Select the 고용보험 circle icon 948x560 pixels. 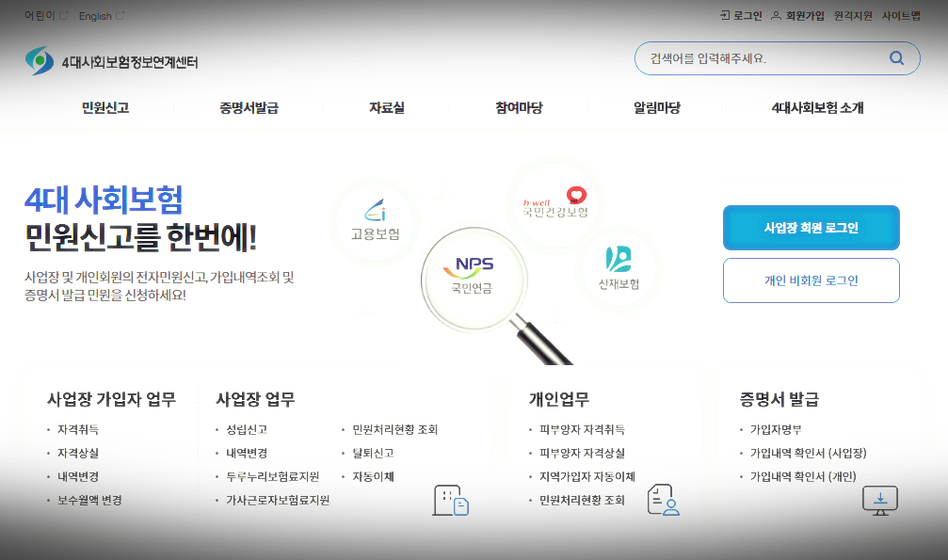tap(375, 220)
